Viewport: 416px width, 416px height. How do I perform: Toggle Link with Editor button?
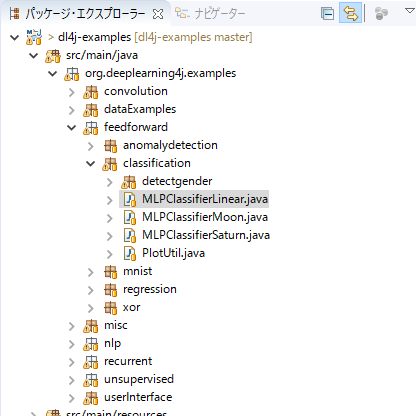(x=350, y=13)
